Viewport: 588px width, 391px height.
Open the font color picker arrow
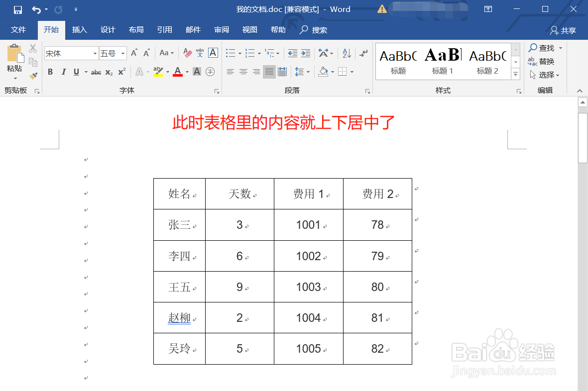(x=186, y=72)
